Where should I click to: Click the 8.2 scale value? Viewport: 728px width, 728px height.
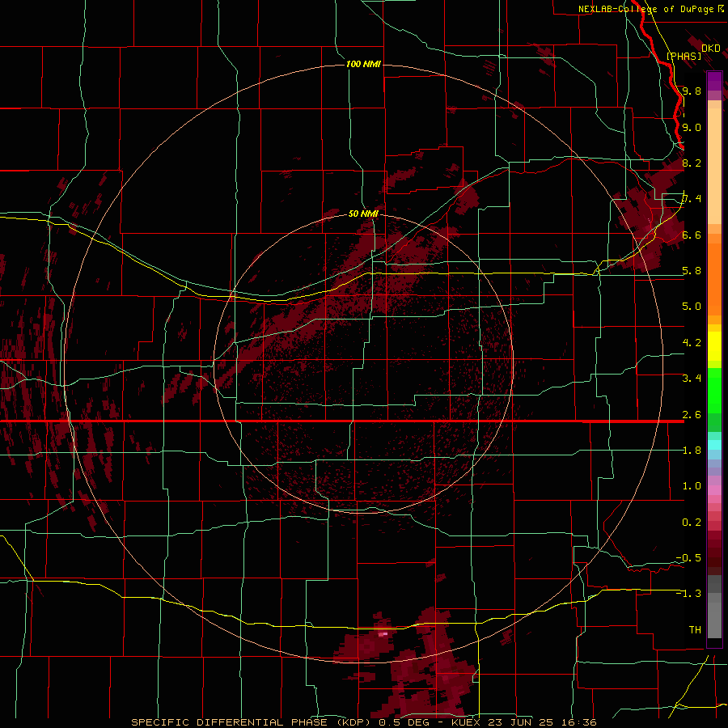(x=692, y=163)
